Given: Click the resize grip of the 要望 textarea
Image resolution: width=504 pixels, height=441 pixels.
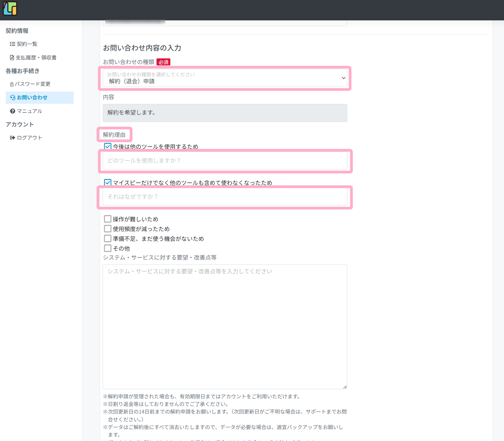Looking at the screenshot, I should (x=345, y=387).
